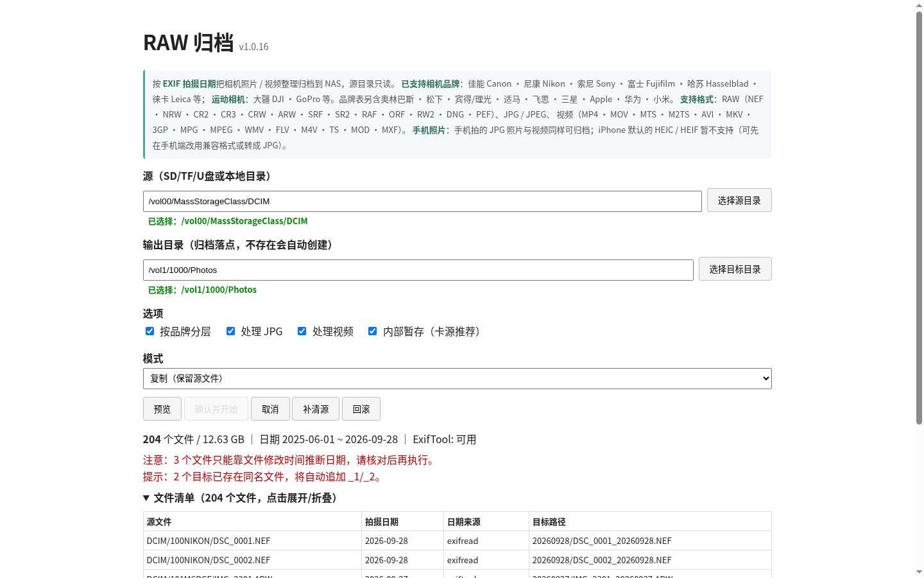Focus the output directory path field

click(x=418, y=270)
